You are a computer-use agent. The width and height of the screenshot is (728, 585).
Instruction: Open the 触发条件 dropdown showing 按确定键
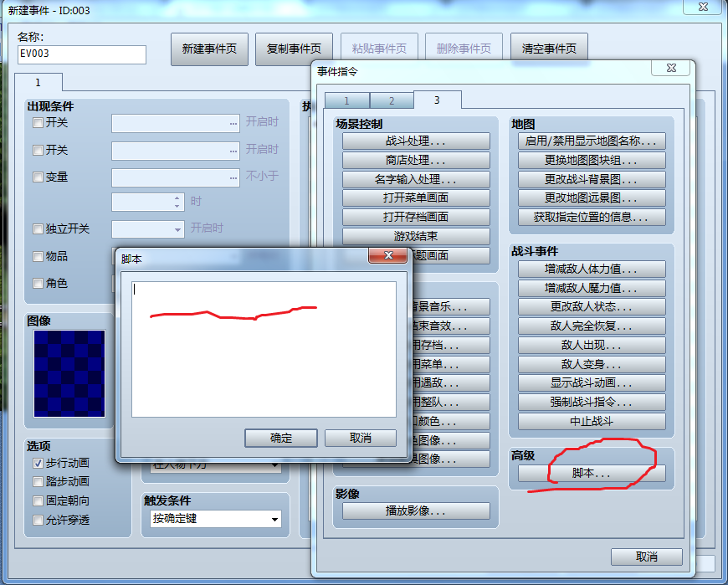click(x=216, y=519)
